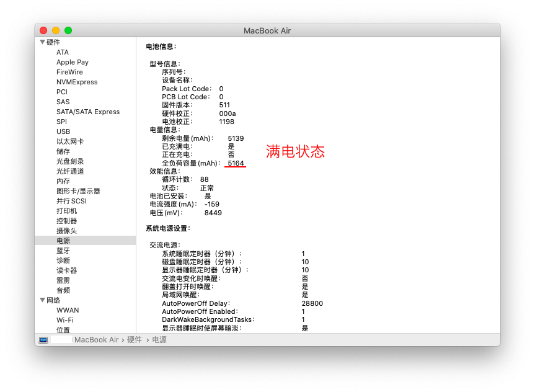Click the 正常 condition status value
The width and height of the screenshot is (535, 392).
tap(207, 188)
